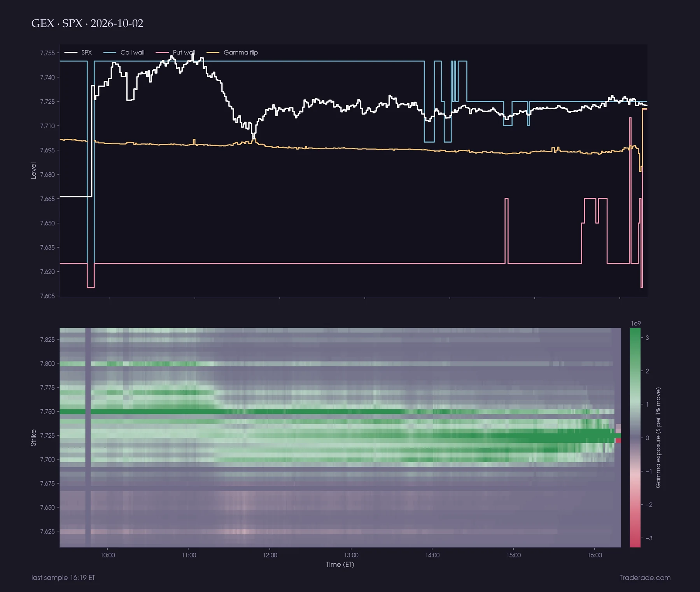Click the 1e9 colorbar scale label

coord(636,323)
